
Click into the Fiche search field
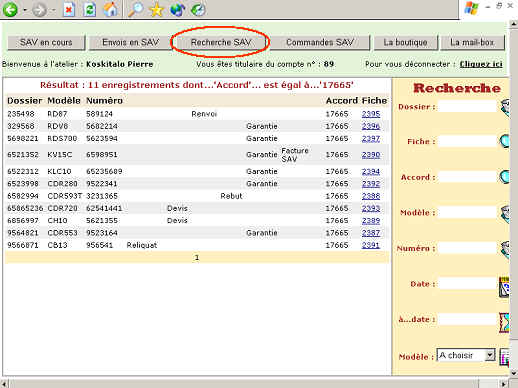[x=467, y=142]
